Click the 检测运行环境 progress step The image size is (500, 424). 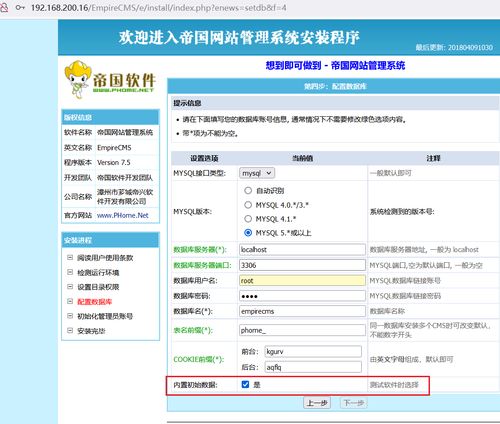(x=98, y=272)
